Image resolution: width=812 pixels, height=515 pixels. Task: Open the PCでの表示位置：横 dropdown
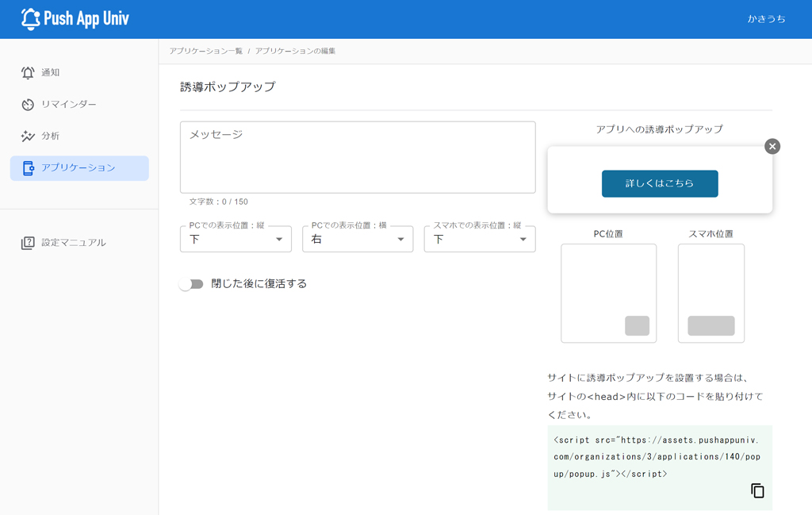(358, 239)
